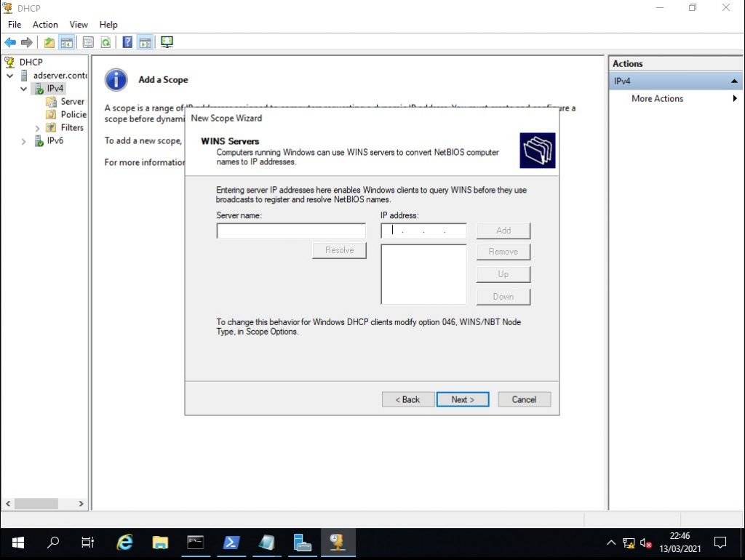Click the Refresh toolbar icon
Image resolution: width=745 pixels, height=560 pixels.
pyautogui.click(x=106, y=42)
